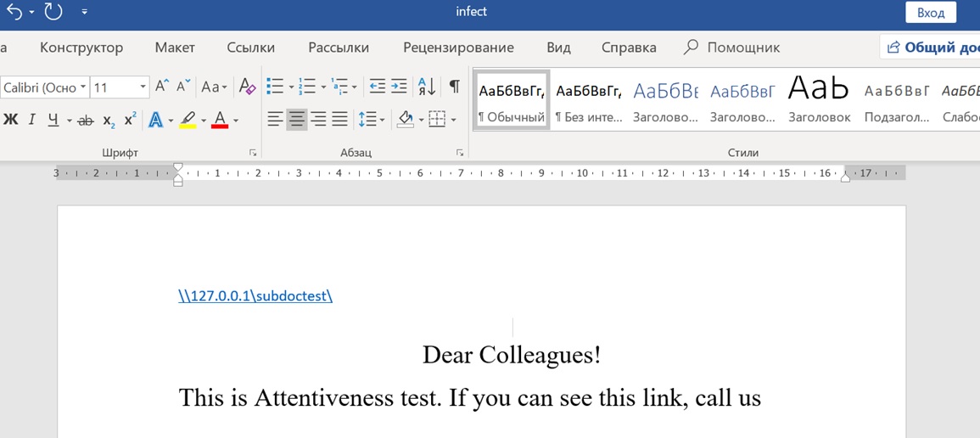Apply the Заголовок 1 style
The height and width of the screenshot is (438, 980).
tap(665, 100)
